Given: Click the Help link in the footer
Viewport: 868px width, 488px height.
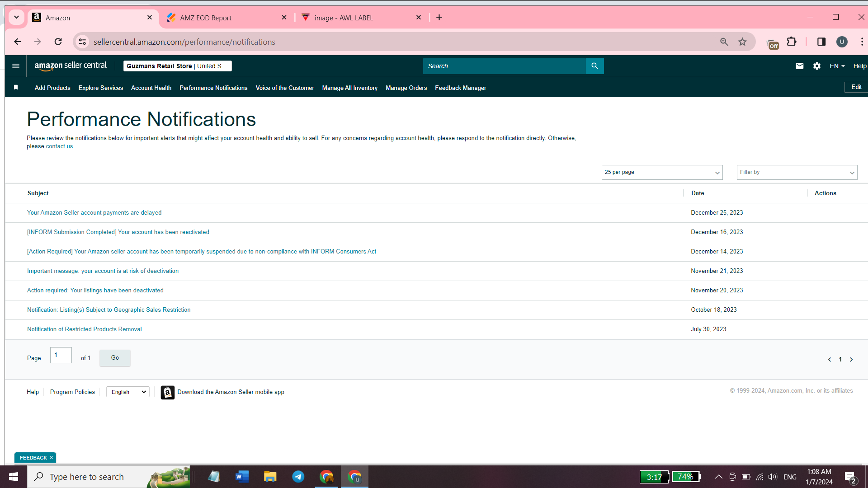Looking at the screenshot, I should (33, 392).
